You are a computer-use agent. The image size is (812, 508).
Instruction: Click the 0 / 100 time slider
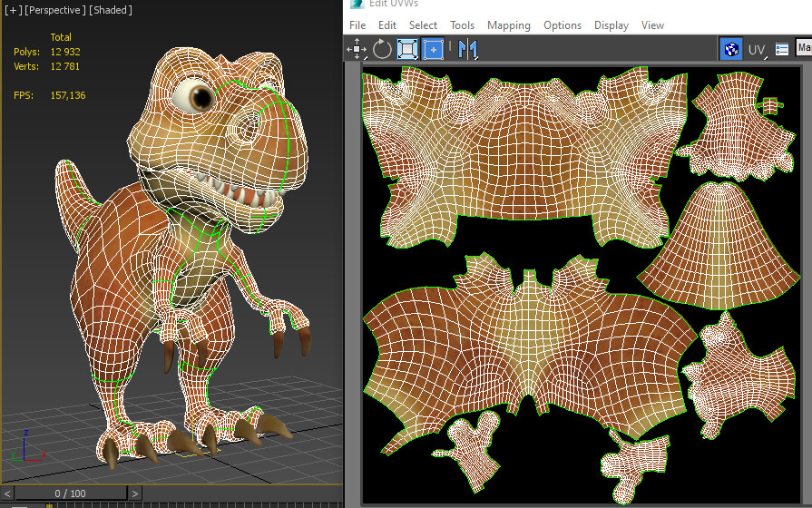72,493
